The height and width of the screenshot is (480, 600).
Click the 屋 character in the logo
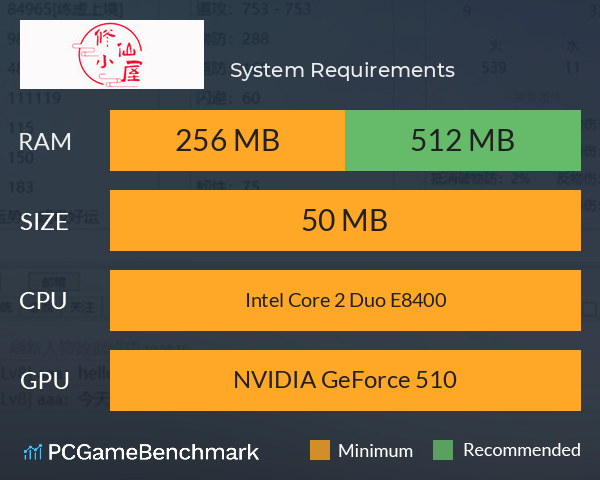tap(131, 72)
